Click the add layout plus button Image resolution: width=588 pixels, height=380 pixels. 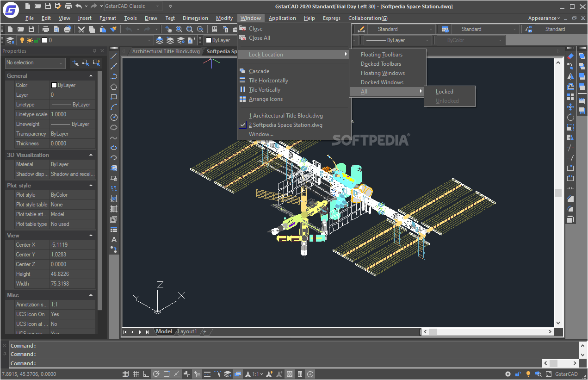204,331
